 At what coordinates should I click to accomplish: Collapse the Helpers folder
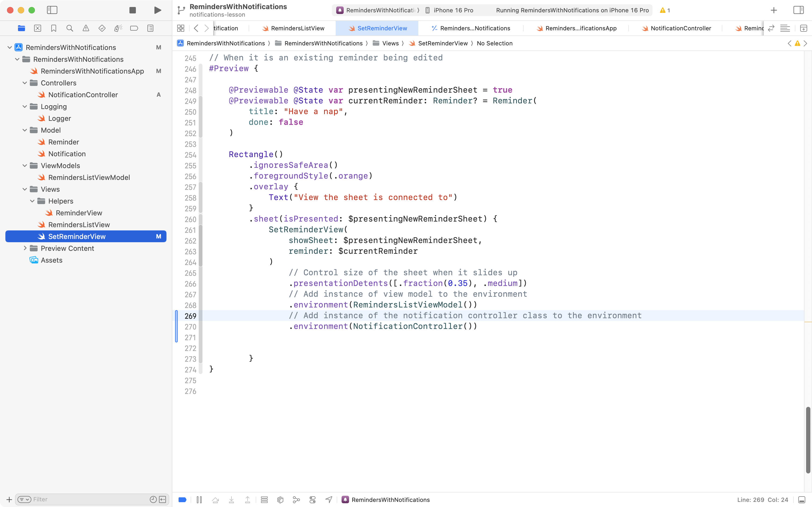[x=32, y=201]
